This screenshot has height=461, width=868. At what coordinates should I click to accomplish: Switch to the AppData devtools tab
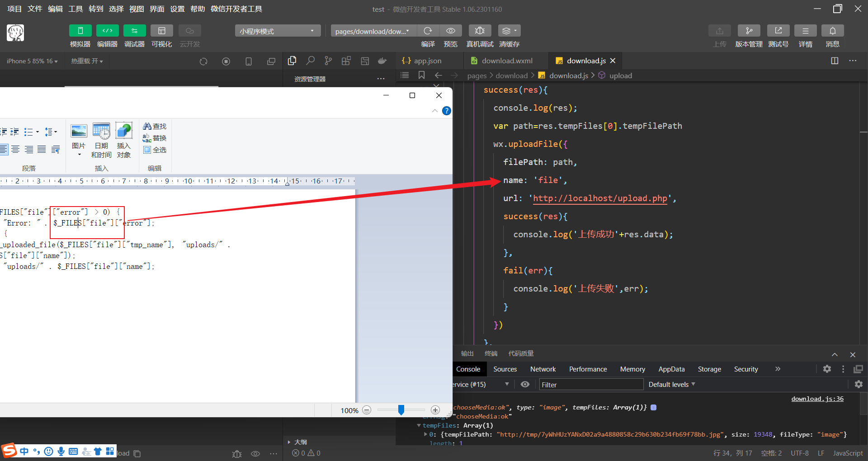click(671, 369)
